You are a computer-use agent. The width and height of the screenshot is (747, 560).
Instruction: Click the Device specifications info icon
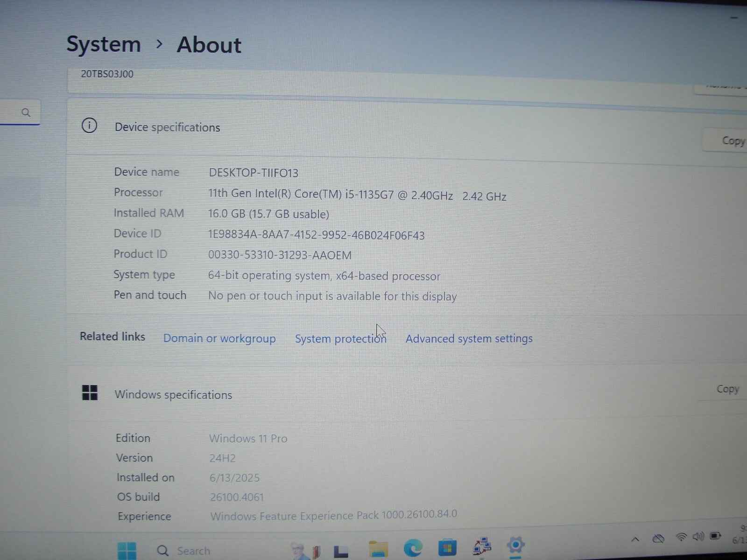(x=89, y=126)
